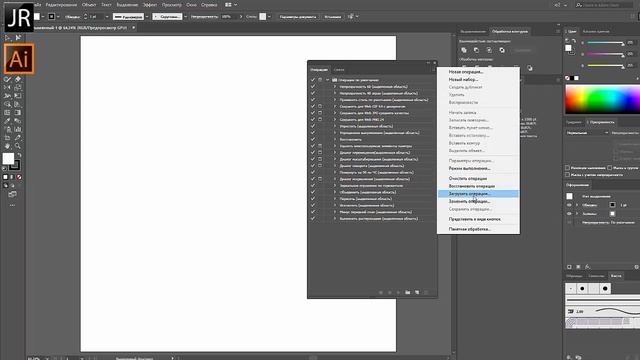Switch to the 'Символы' panel tab

[x=596, y=276]
